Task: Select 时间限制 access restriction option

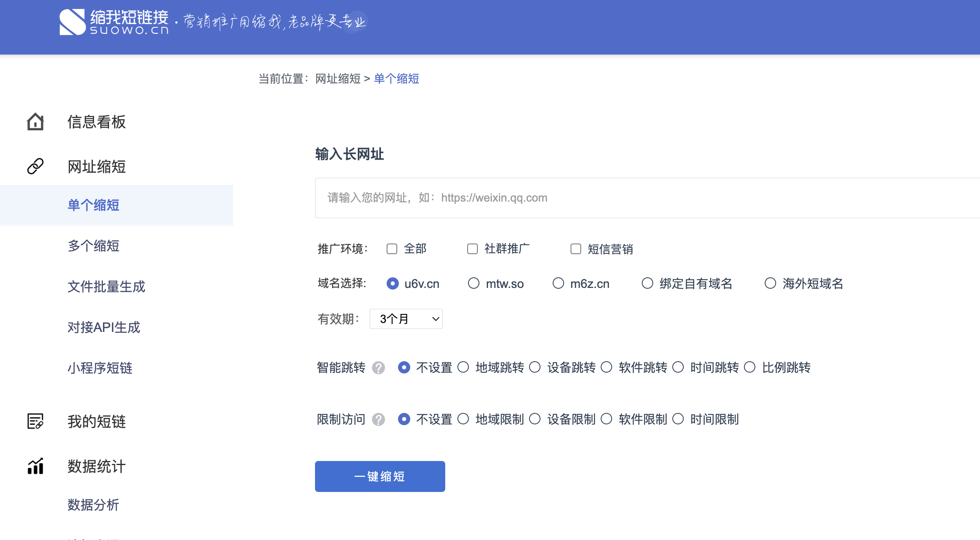Action: coord(678,419)
